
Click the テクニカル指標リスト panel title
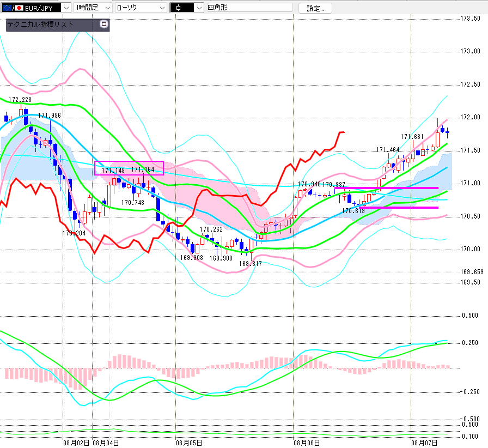click(x=40, y=25)
